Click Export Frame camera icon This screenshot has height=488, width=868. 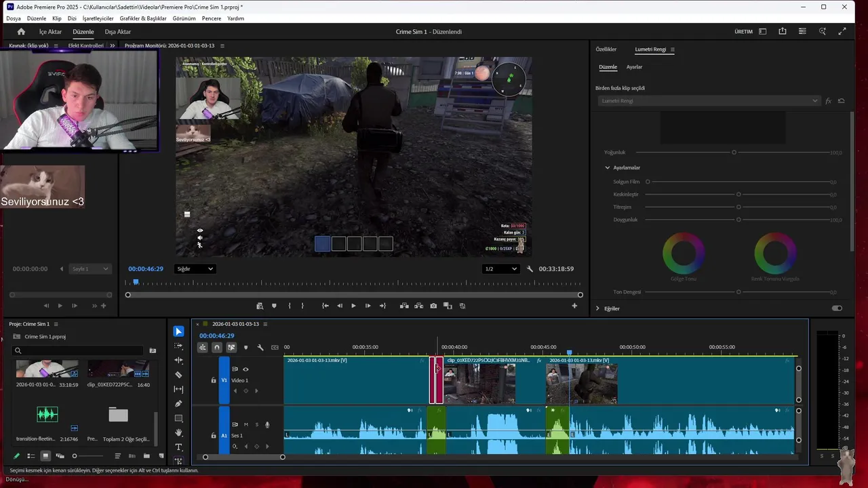pos(433,306)
